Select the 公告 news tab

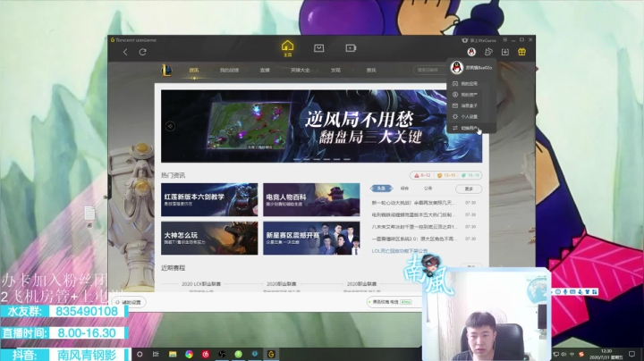428,189
